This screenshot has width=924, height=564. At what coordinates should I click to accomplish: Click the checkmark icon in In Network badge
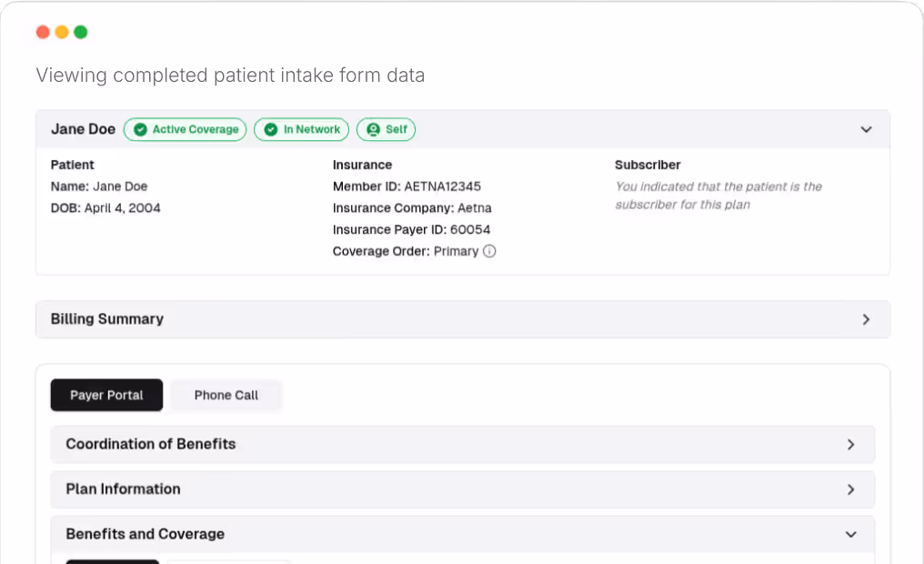[x=270, y=129]
